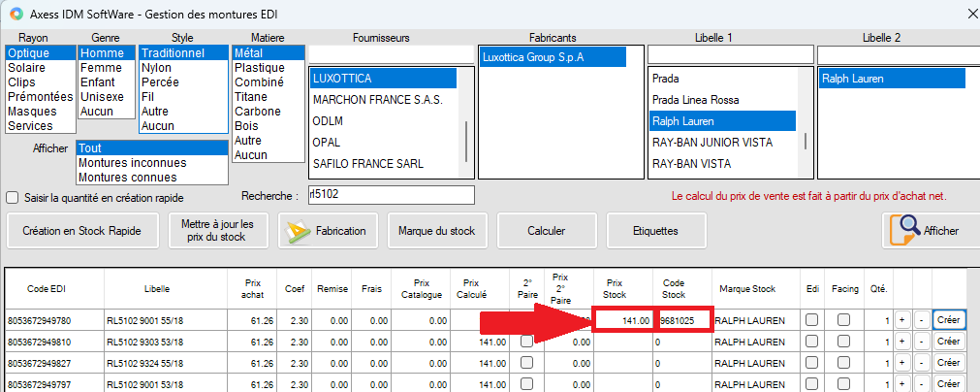
Task: Choose 'Prada Linea Rossa' in Libelle 1
Action: [x=695, y=100]
